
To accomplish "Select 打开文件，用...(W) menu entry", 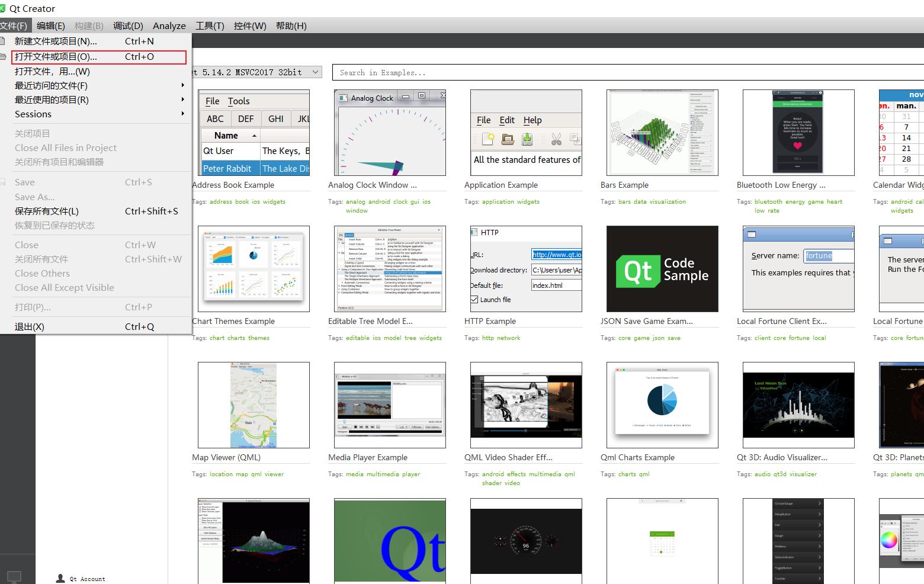I will (x=95, y=71).
